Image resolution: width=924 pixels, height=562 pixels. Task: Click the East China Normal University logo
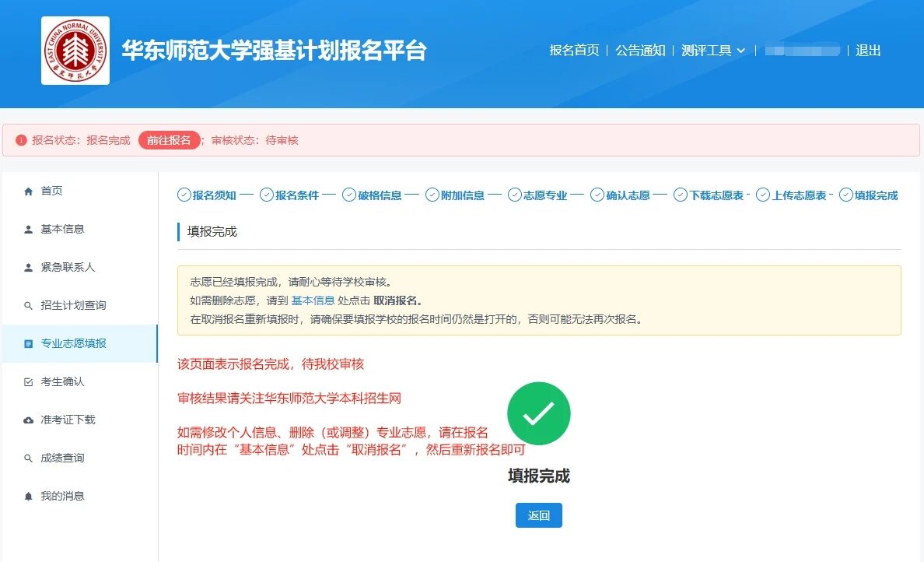click(x=75, y=51)
